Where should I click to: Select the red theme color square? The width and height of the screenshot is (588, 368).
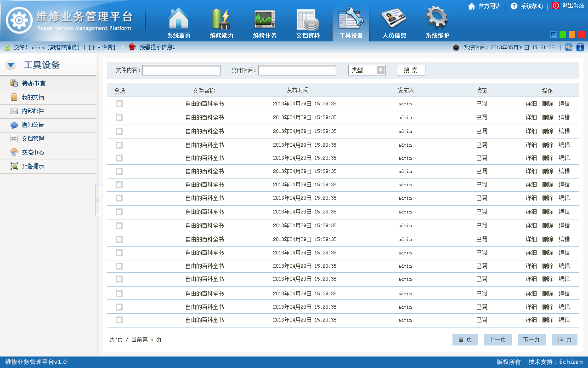point(582,34)
